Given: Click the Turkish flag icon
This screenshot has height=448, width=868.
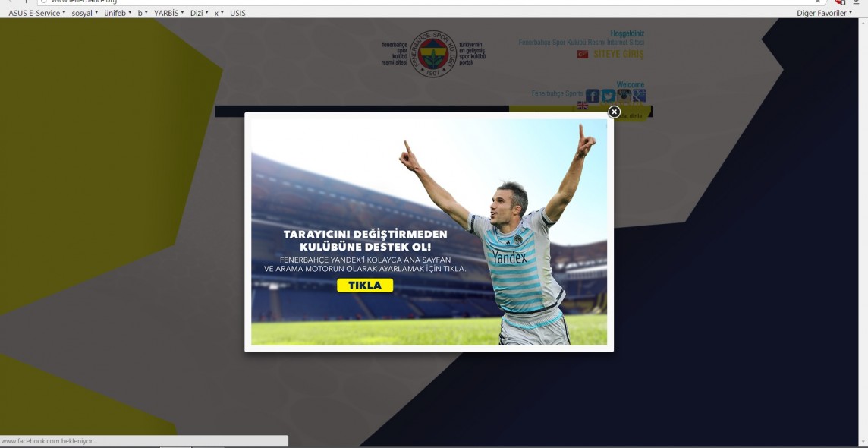Looking at the screenshot, I should coord(583,55).
